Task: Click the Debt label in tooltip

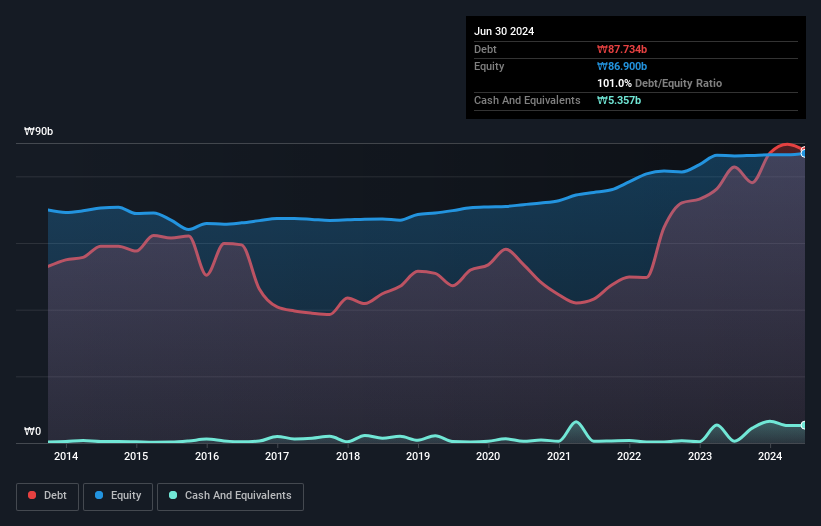Action: point(485,49)
